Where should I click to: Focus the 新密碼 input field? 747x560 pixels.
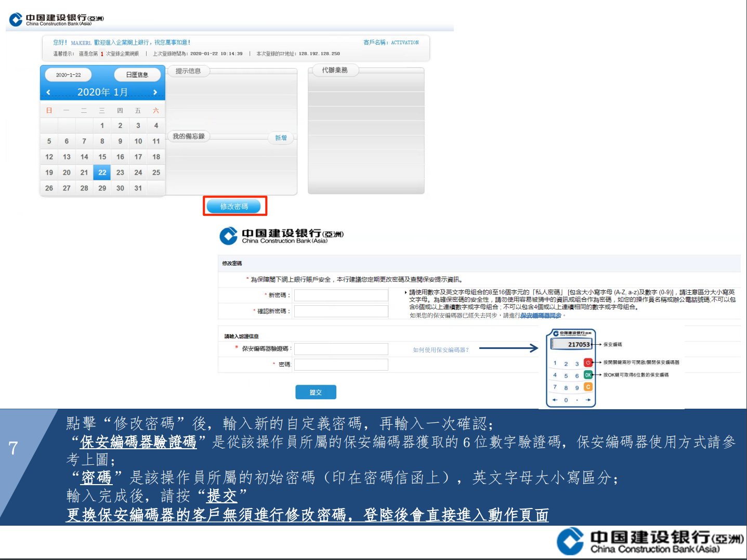click(x=341, y=295)
